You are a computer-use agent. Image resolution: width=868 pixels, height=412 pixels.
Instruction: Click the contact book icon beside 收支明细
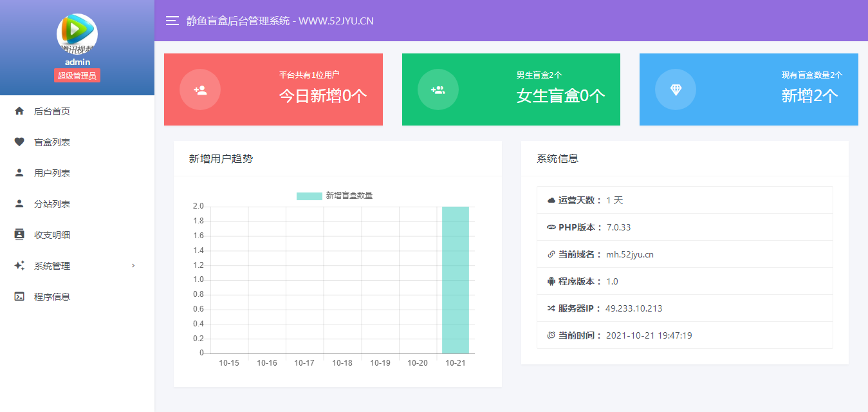(x=19, y=235)
